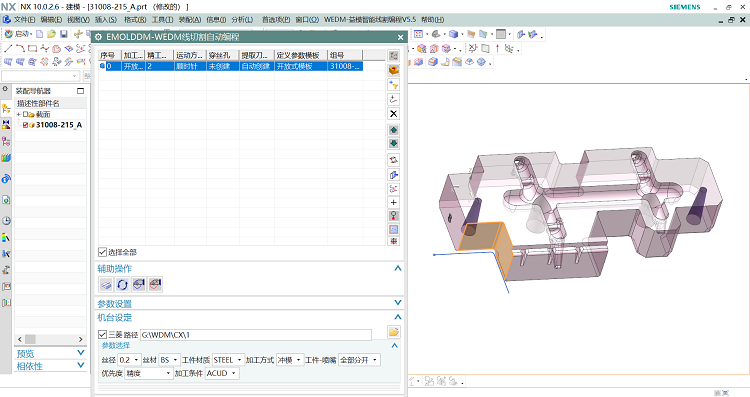Open the Part Navigator sidebar icon
Screen dimensions: 750x397
(x=6, y=141)
